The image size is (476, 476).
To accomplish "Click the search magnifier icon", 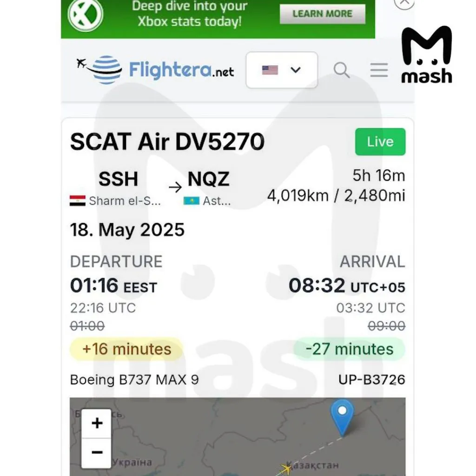I will click(342, 70).
